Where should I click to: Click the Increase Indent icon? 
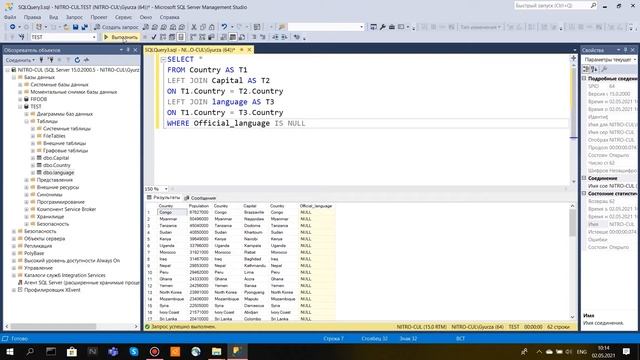point(284,37)
